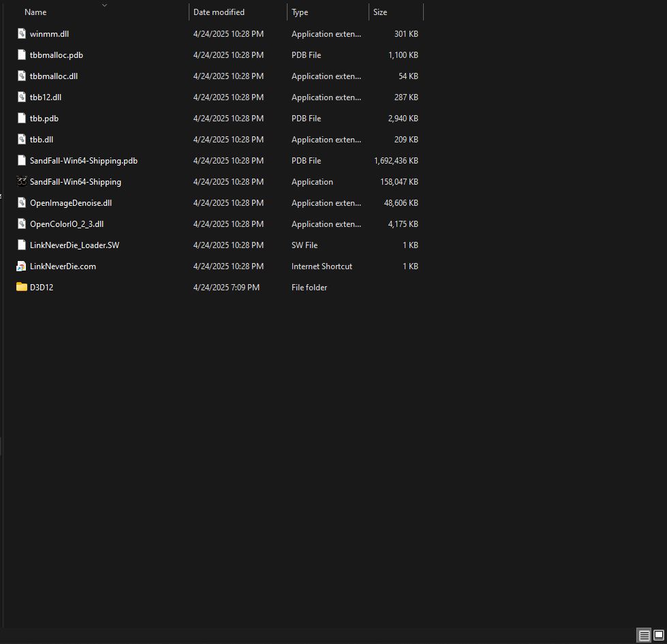Click the SandFall-Win64-Shipping.pdb document icon

tap(21, 160)
